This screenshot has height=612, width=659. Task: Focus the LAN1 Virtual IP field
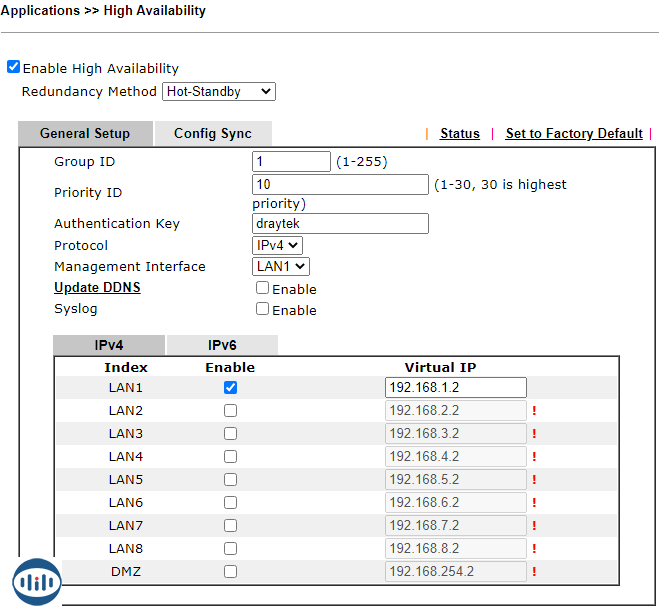point(455,388)
